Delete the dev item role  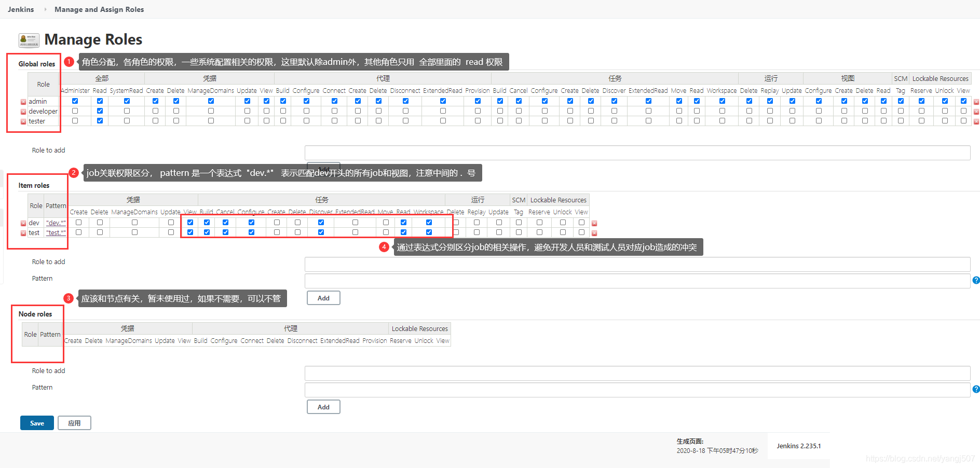pyautogui.click(x=23, y=223)
